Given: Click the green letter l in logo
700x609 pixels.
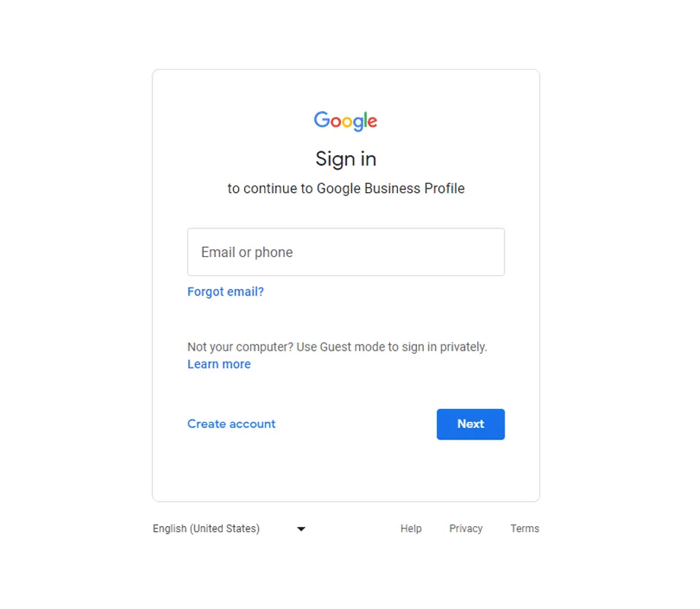Looking at the screenshot, I should pyautogui.click(x=365, y=119).
